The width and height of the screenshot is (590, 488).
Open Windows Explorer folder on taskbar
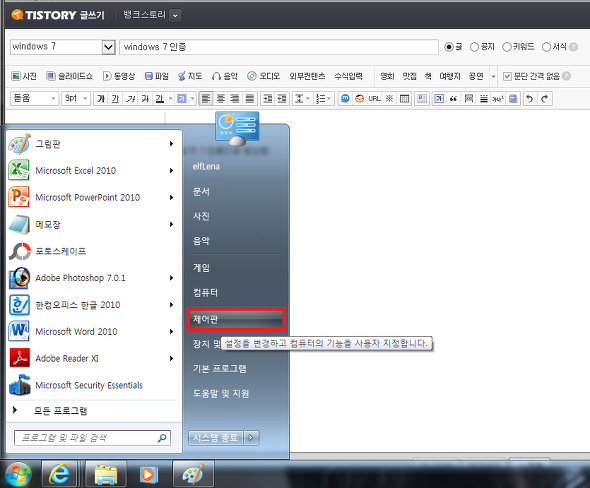click(106, 474)
